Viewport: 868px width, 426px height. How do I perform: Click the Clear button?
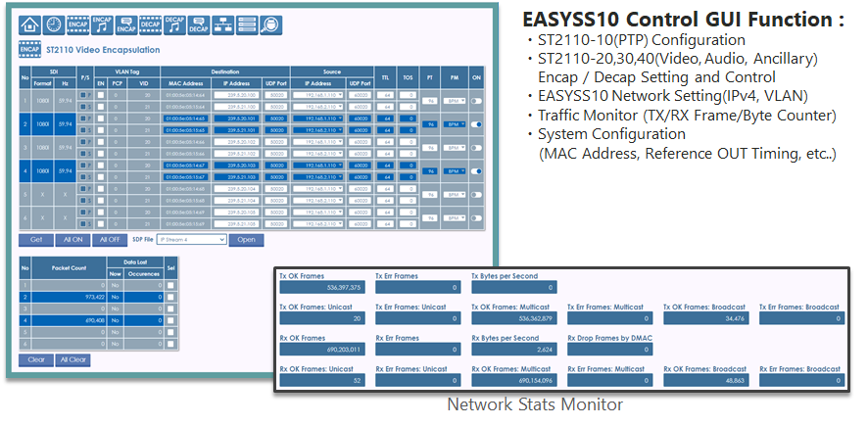(36, 359)
